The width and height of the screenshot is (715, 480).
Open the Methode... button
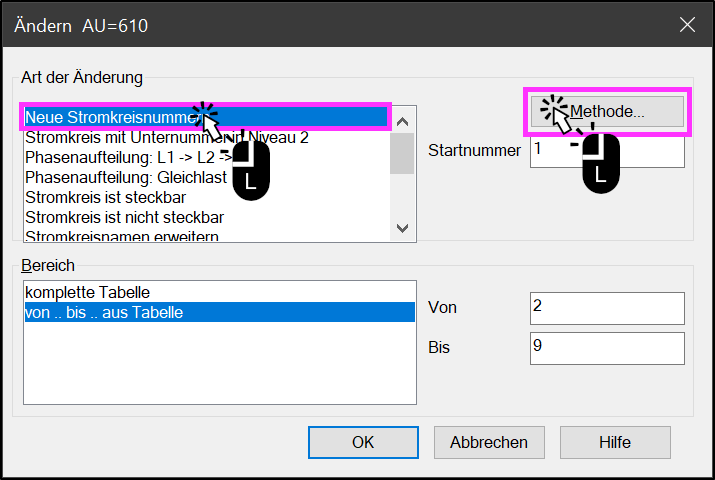(x=607, y=111)
